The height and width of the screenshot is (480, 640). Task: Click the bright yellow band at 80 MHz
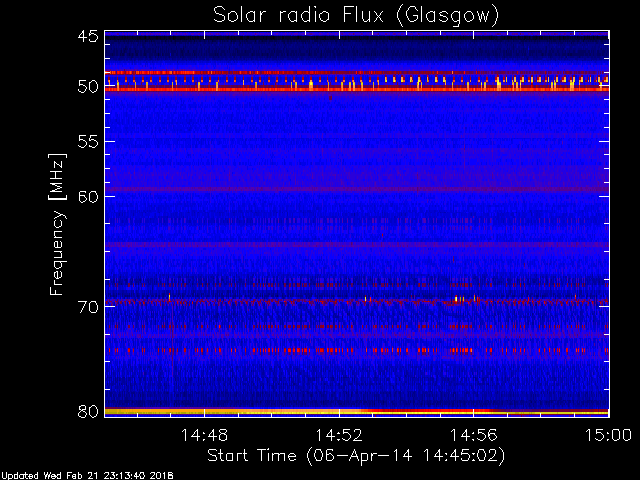click(x=357, y=412)
